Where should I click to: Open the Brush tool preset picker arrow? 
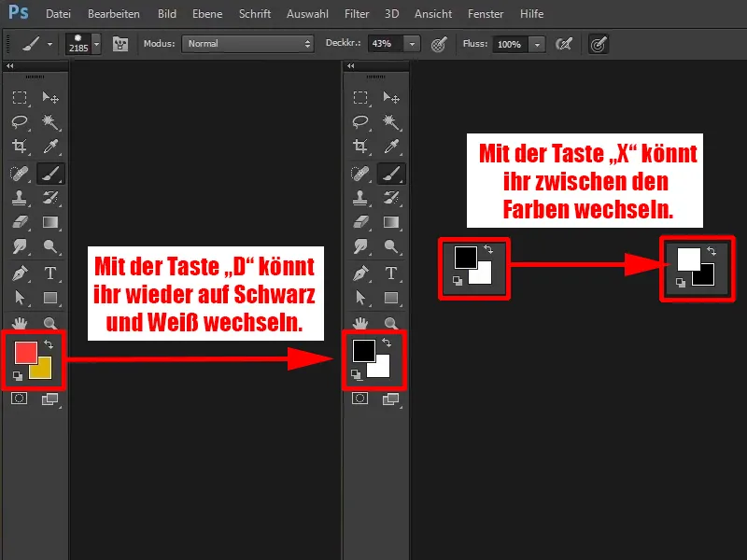[x=49, y=44]
